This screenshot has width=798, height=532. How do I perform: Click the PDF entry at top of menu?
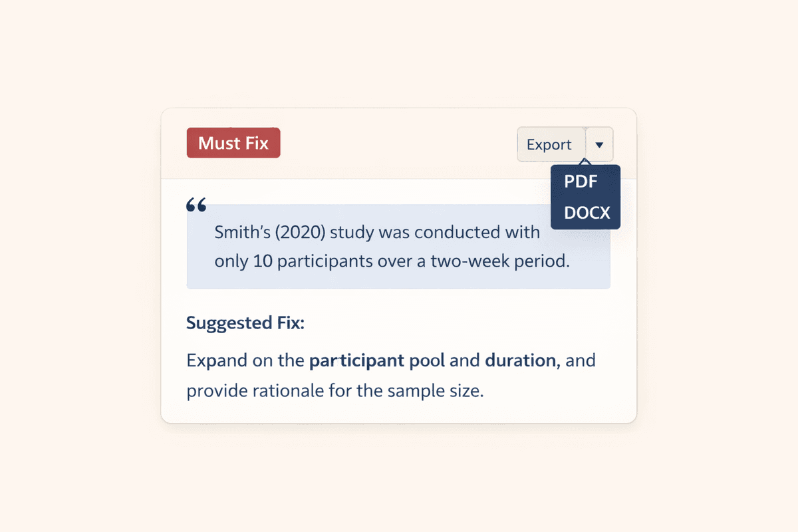point(581,181)
